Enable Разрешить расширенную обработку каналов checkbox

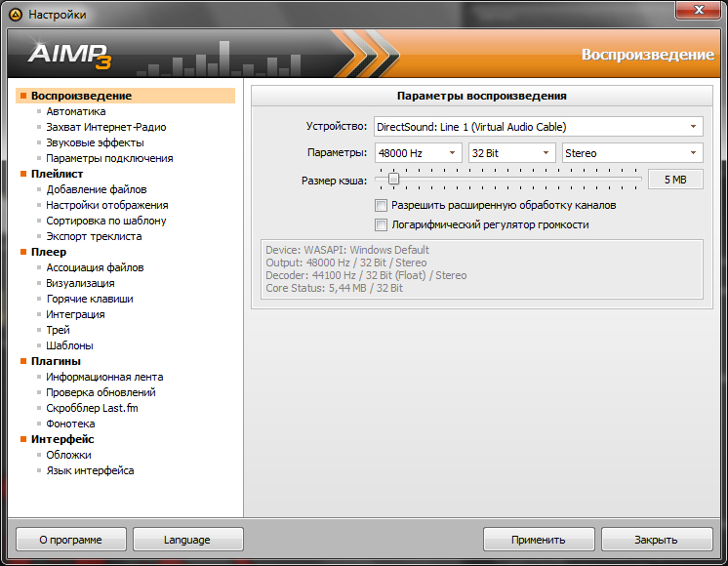(x=381, y=205)
